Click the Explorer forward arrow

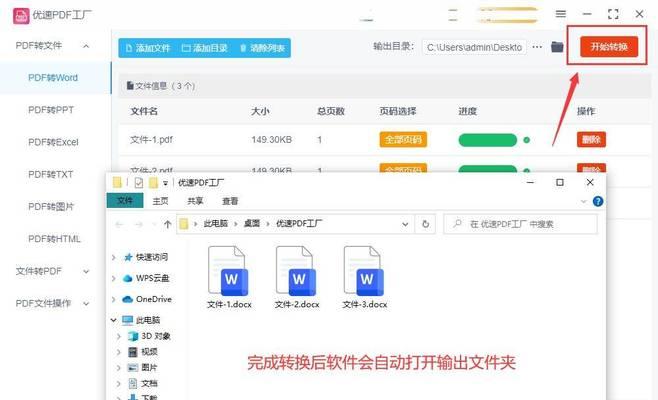(x=138, y=225)
